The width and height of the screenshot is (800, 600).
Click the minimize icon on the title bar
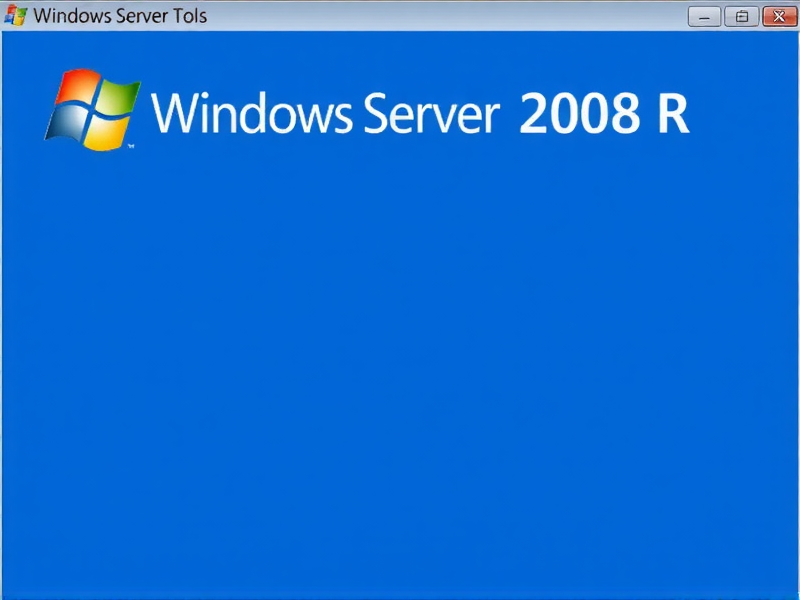(704, 16)
